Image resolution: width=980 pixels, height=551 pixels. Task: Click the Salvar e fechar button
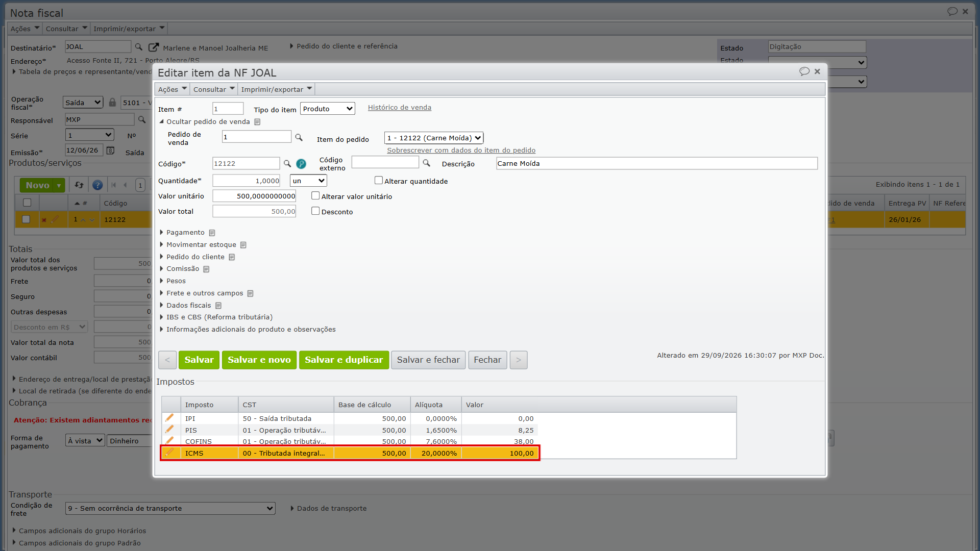(x=428, y=360)
